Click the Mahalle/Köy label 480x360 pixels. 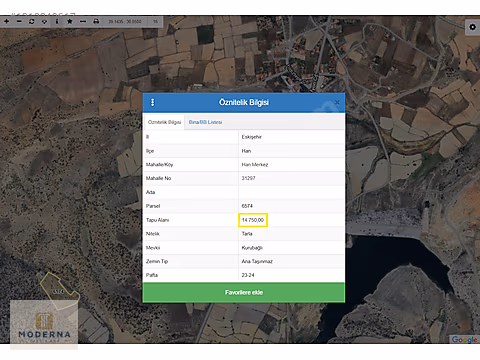click(x=159, y=165)
